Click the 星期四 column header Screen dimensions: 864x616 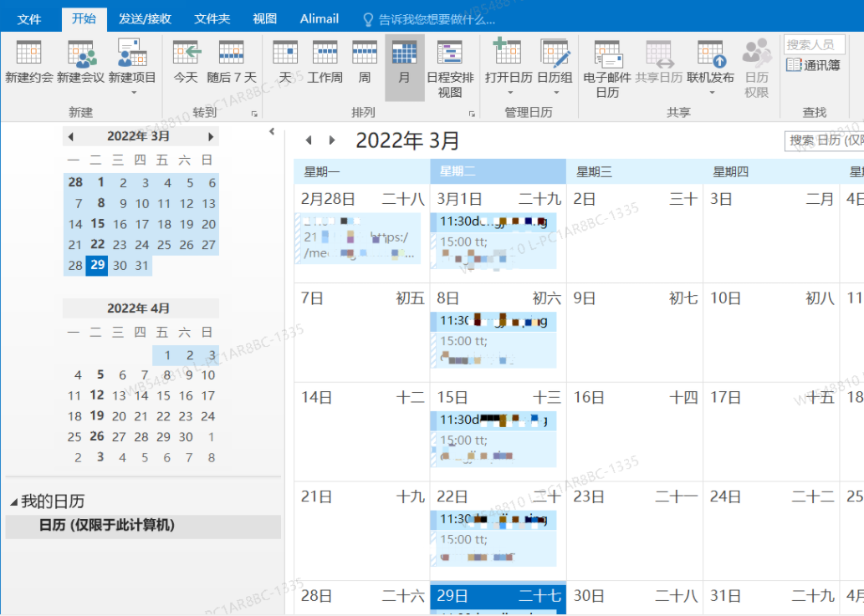771,171
